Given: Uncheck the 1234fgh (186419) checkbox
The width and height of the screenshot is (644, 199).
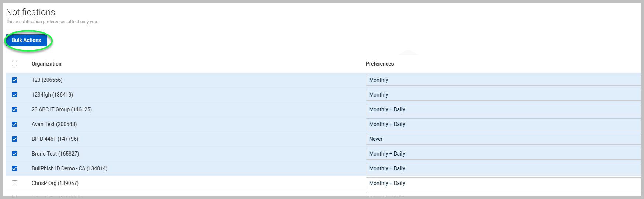Looking at the screenshot, I should (x=14, y=95).
